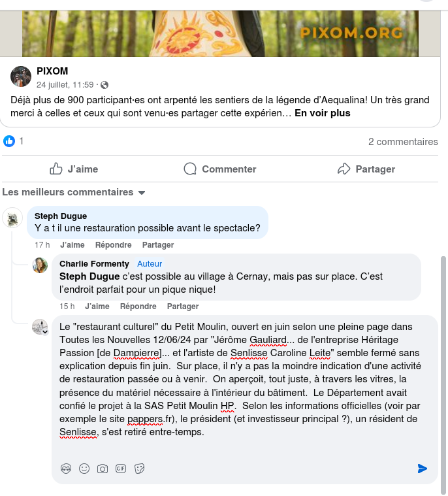This screenshot has width=448, height=496.
Task: Send the comment with the blue arrow
Action: tap(423, 469)
